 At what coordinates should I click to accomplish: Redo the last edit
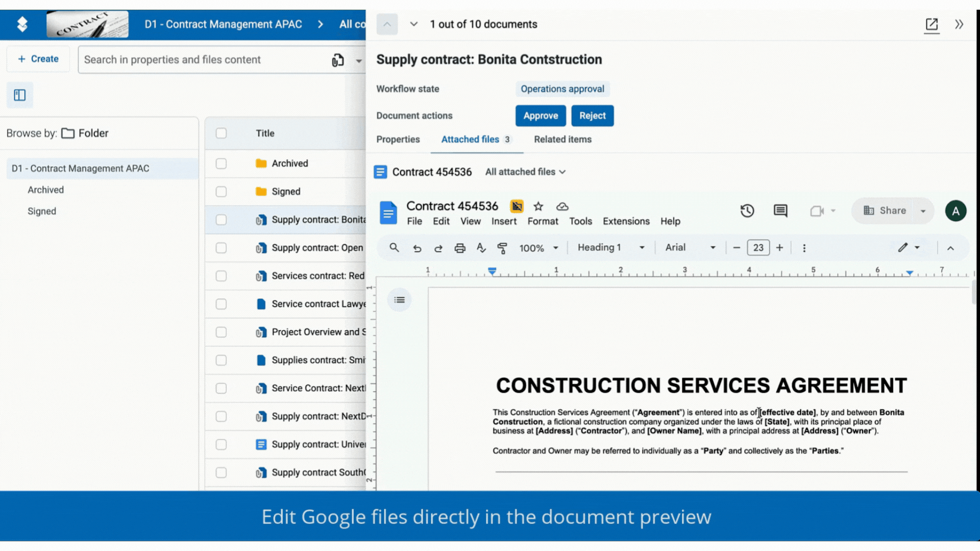[x=438, y=248]
